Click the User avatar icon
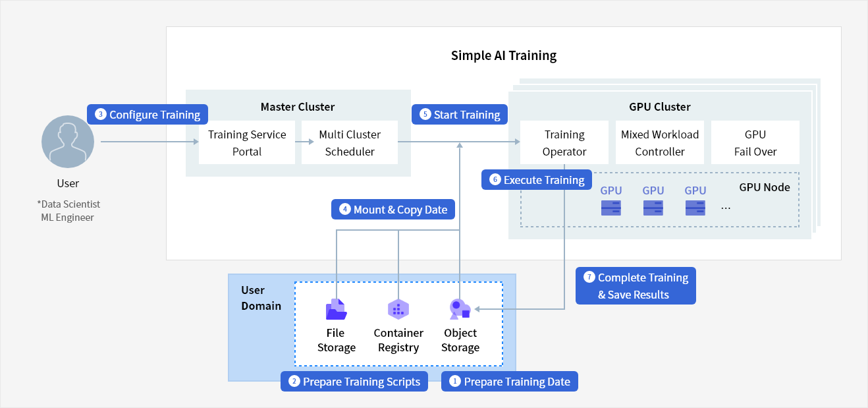Viewport: 868px width, 408px height. (68, 141)
